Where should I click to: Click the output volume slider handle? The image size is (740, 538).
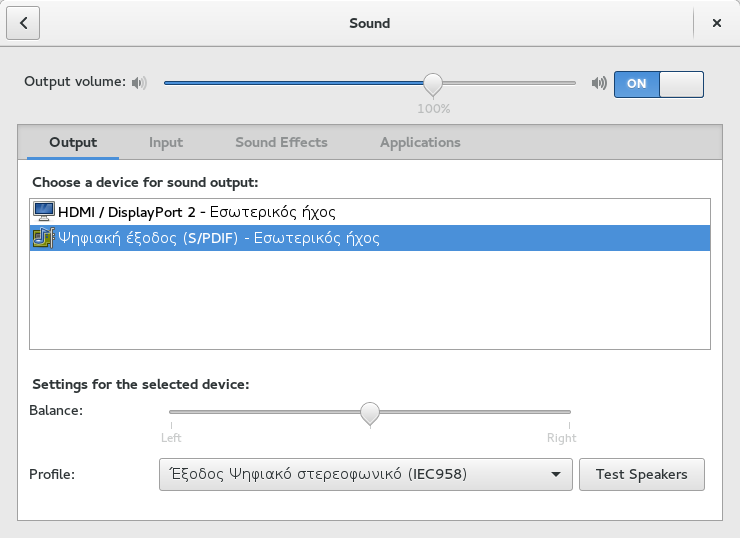point(433,84)
